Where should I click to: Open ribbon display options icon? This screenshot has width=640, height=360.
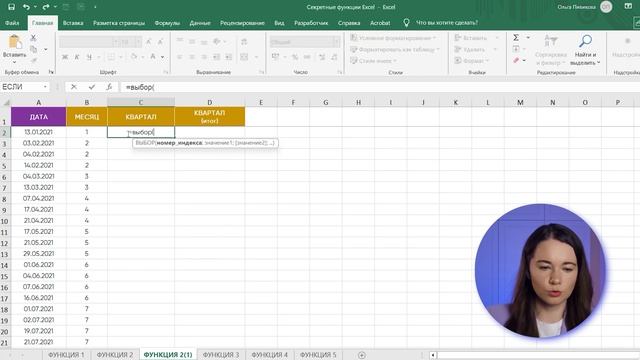pos(628,7)
